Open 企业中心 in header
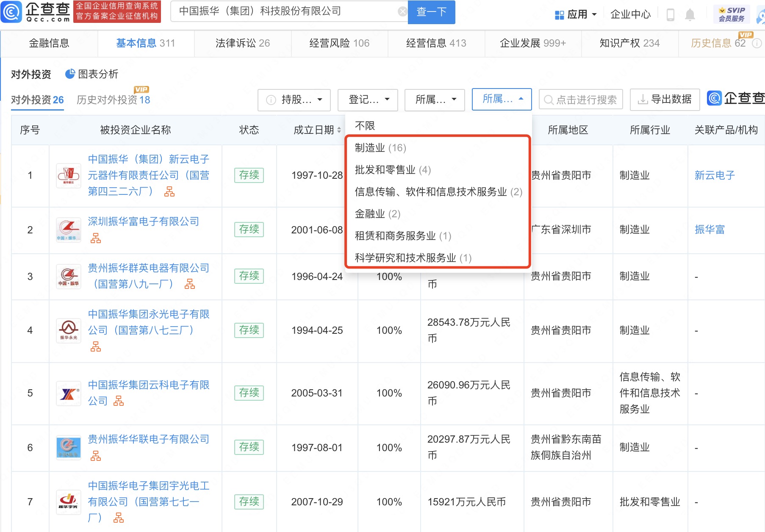The width and height of the screenshot is (765, 532). (x=630, y=15)
